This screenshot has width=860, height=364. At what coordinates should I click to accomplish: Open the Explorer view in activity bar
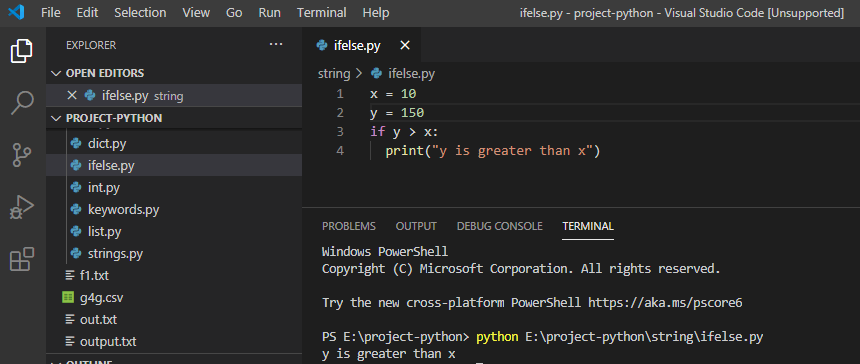coord(22,51)
